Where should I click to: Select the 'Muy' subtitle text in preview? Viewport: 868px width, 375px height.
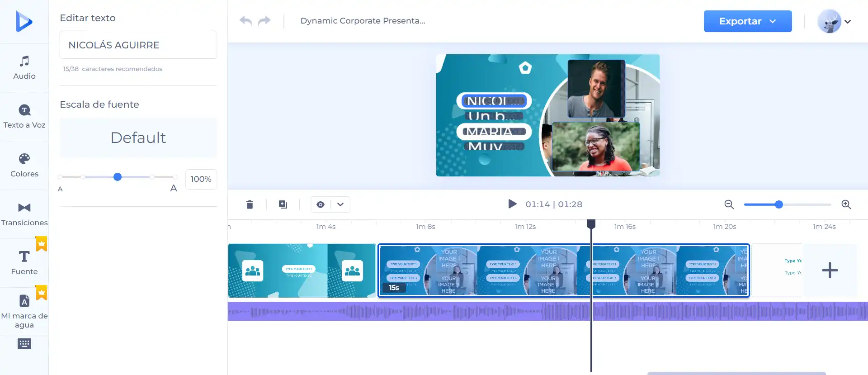[495, 146]
